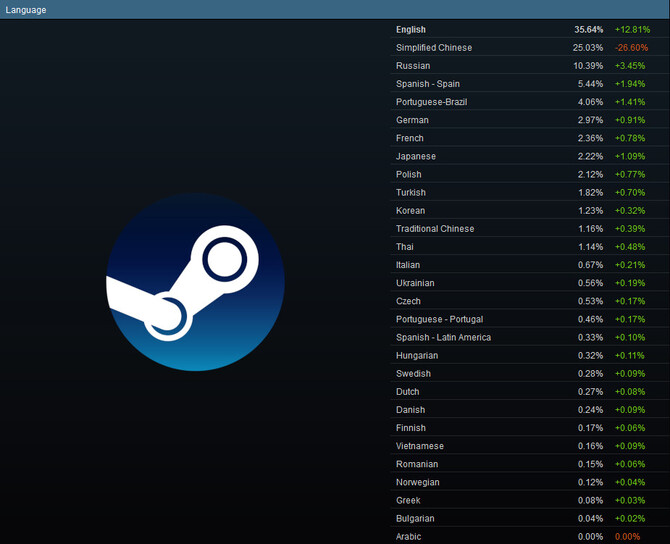670x544 pixels.
Task: Select the Japanese language row
Action: tap(530, 156)
